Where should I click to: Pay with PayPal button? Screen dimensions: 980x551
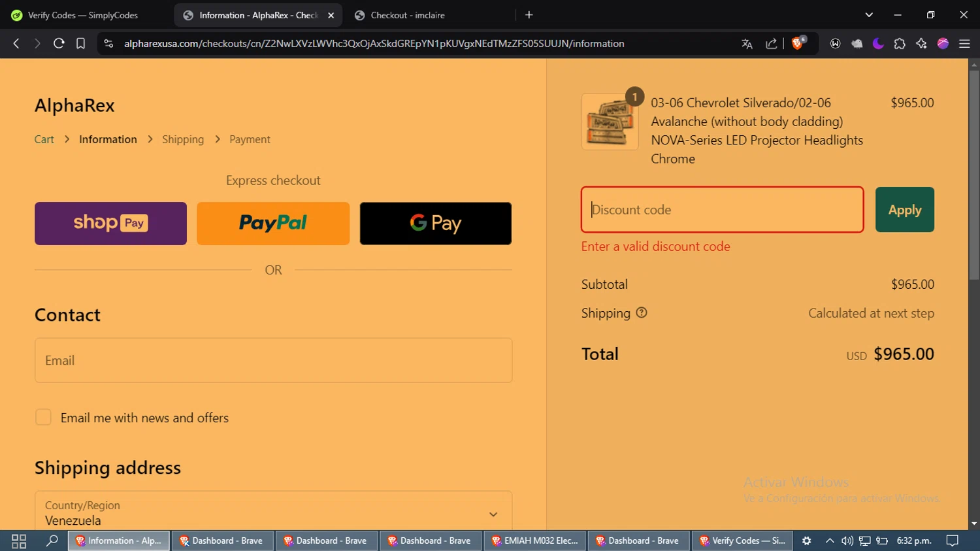coord(273,224)
